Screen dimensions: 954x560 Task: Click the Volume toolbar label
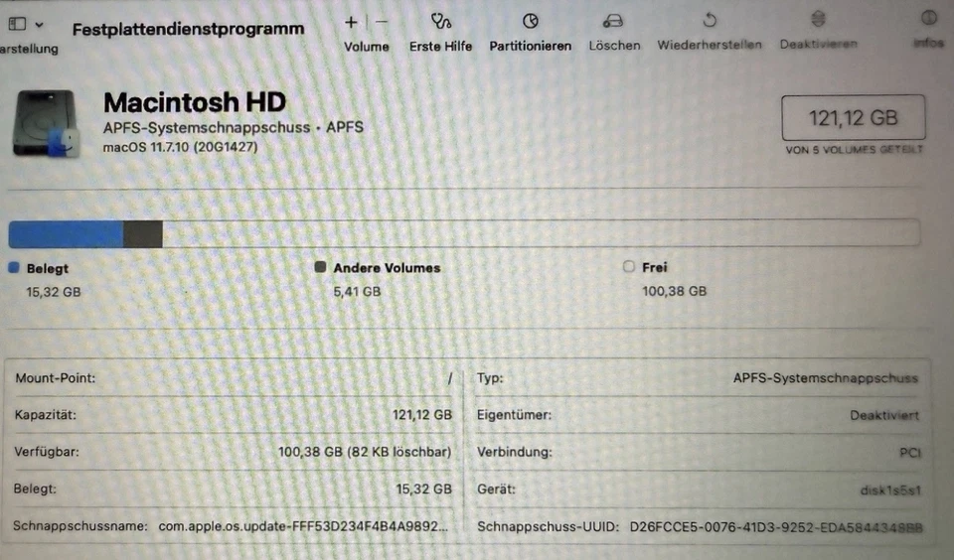[x=367, y=47]
